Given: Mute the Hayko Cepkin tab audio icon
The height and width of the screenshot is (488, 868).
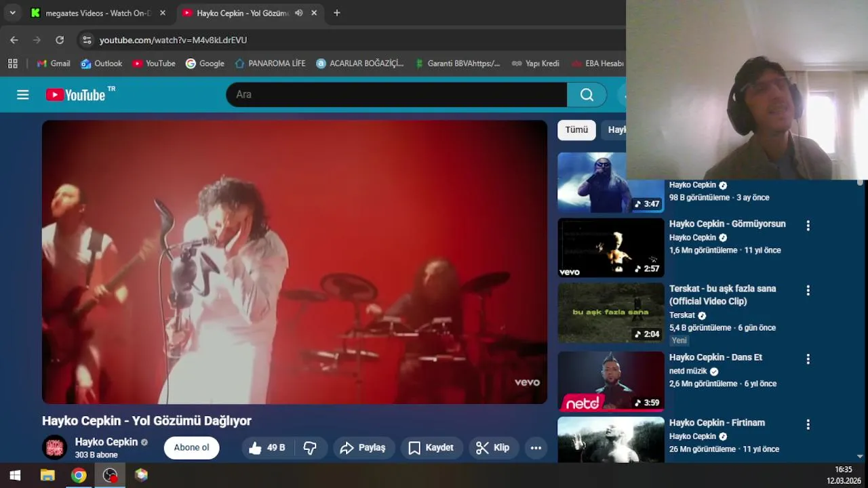Looking at the screenshot, I should pyautogui.click(x=298, y=13).
